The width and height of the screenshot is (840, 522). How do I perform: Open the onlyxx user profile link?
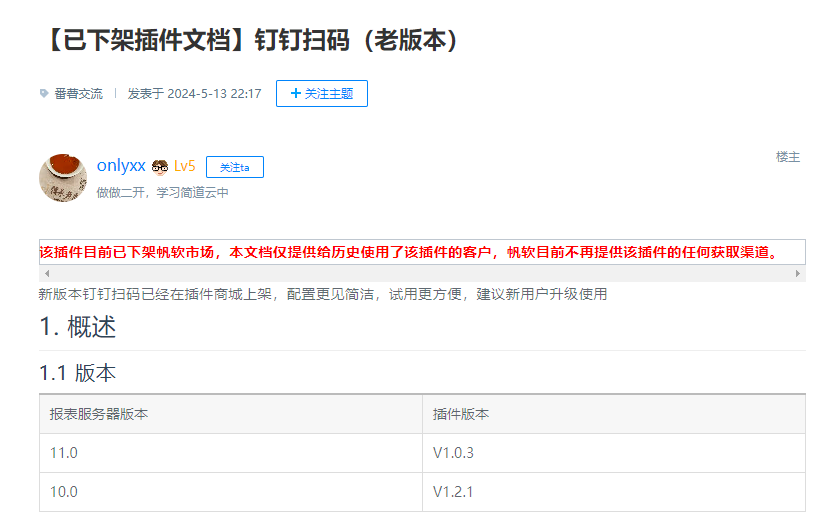[121, 166]
